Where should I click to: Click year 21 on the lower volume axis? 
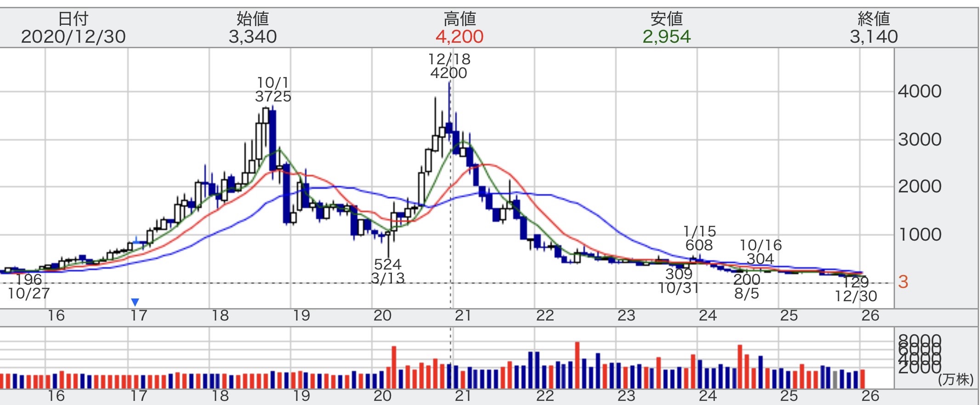coord(463,396)
